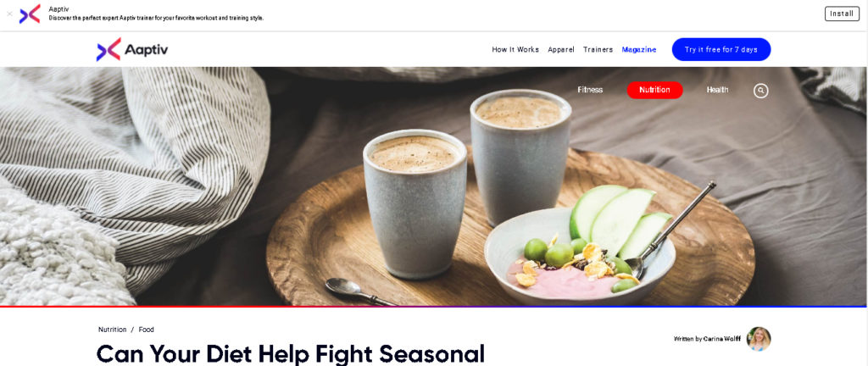Click the article headline text
Image resolution: width=868 pixels, height=366 pixels.
[x=291, y=354]
